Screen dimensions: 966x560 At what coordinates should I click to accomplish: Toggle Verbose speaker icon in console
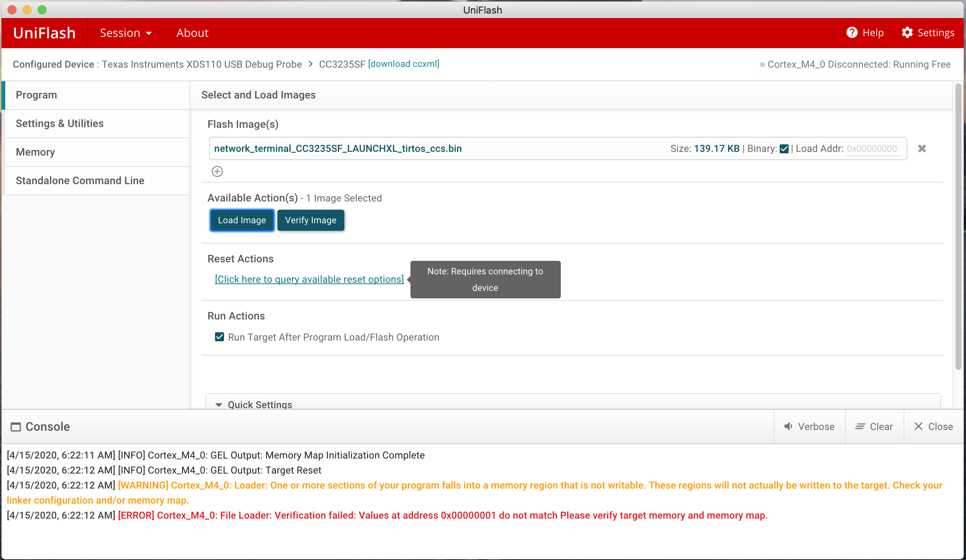click(788, 426)
